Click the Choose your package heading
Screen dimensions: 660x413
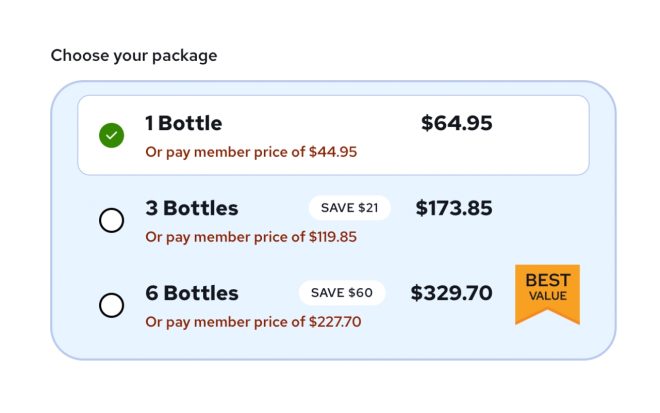click(x=134, y=55)
